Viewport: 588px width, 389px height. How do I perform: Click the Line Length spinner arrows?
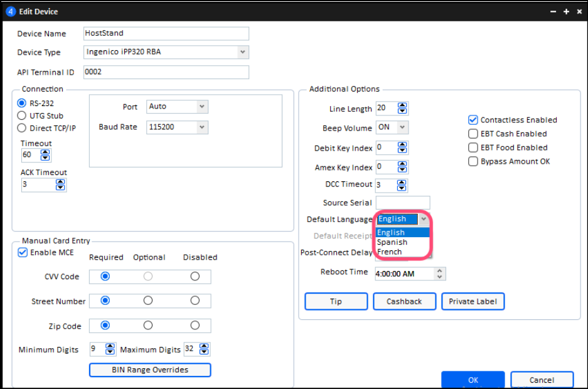point(402,109)
